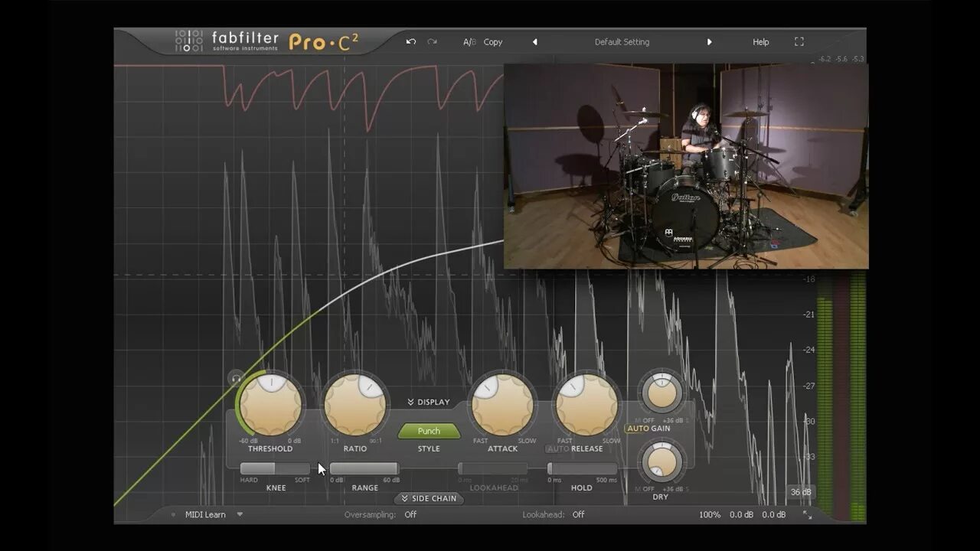Viewport: 980px width, 551px height.
Task: Click the dry knob M OFF label
Action: [x=645, y=489]
